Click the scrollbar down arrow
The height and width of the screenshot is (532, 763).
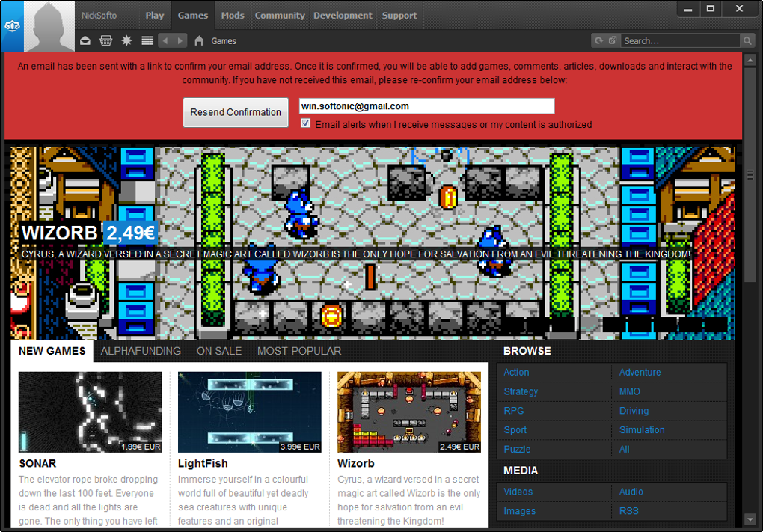pos(750,520)
